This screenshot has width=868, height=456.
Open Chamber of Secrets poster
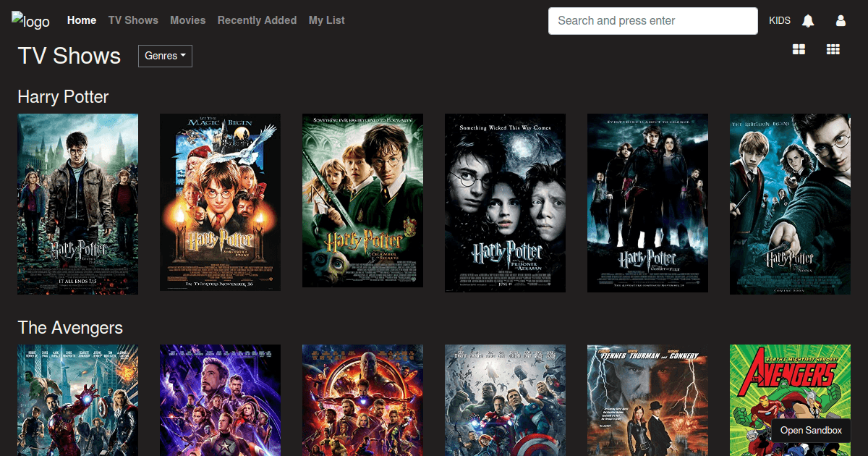(x=362, y=200)
